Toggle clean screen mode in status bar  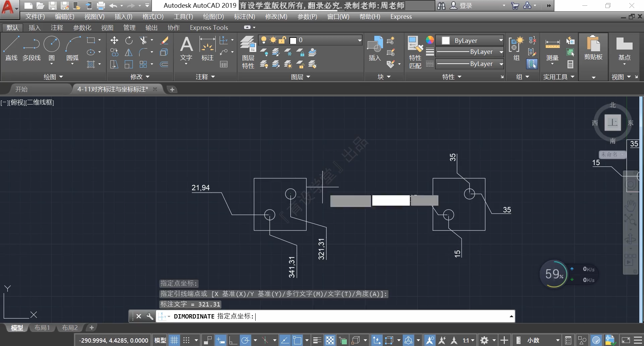626,340
